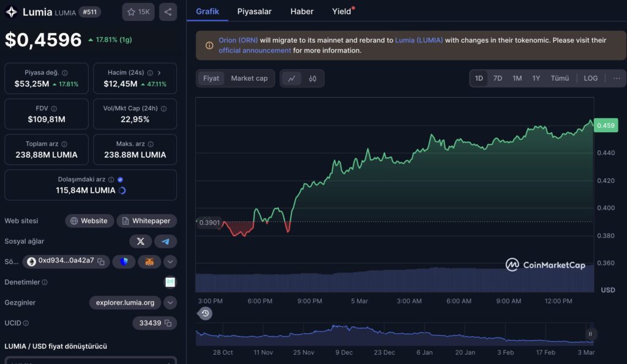Viewport: 627px width, 364px height.
Task: Show info icon for Hacim (24s)
Action: point(150,73)
